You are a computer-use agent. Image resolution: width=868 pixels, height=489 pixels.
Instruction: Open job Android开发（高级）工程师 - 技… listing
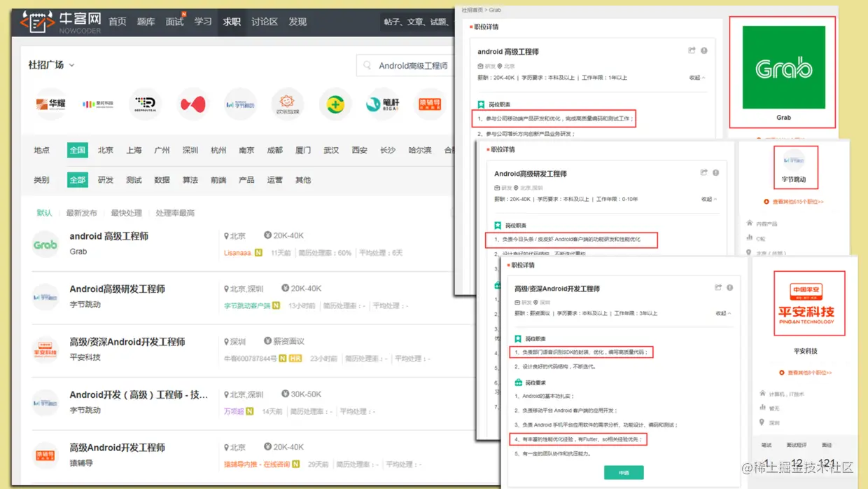tap(139, 394)
